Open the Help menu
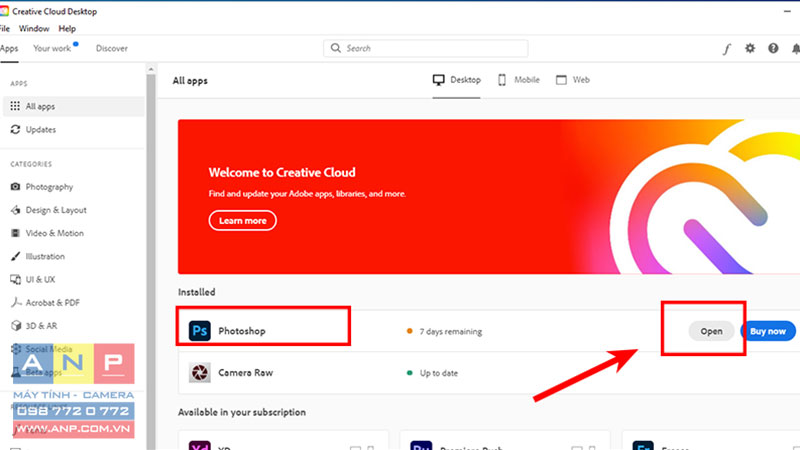800x450 pixels. tap(67, 29)
